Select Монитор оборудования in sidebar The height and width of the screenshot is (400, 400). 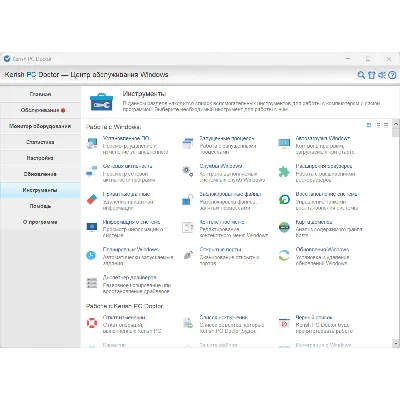40,126
